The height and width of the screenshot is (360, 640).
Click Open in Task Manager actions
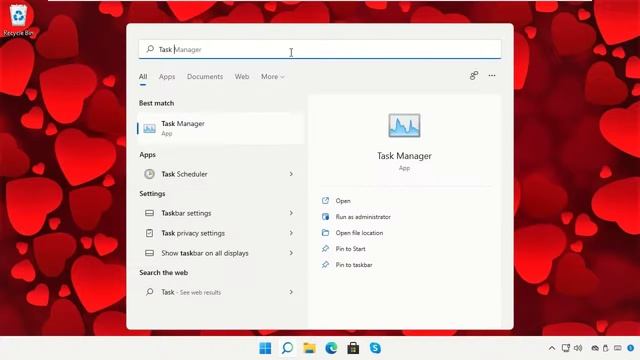point(343,201)
